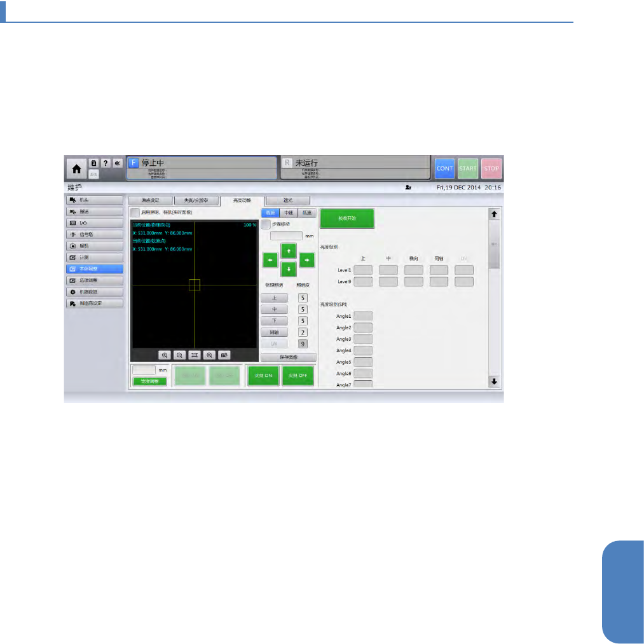Screen dimensions: 644x644
Task: Open 搬送 (conveyor) maintenance section
Action: (95, 212)
